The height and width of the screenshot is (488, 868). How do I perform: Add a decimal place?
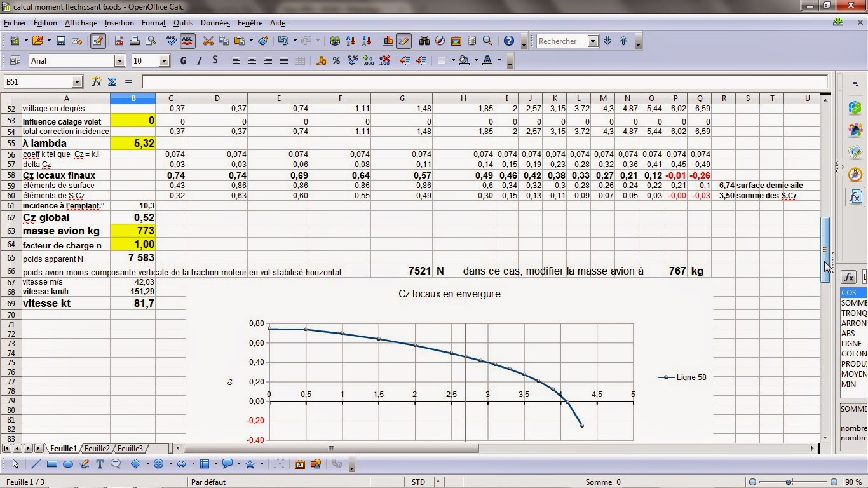[x=369, y=60]
